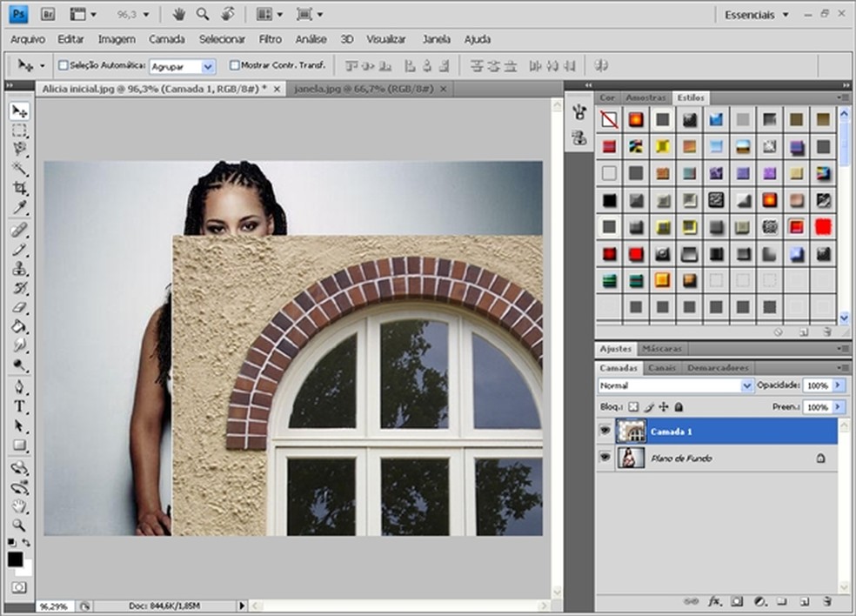Enable Mostrar Contr. Transf. checkbox
This screenshot has height=616, width=856.
234,65
